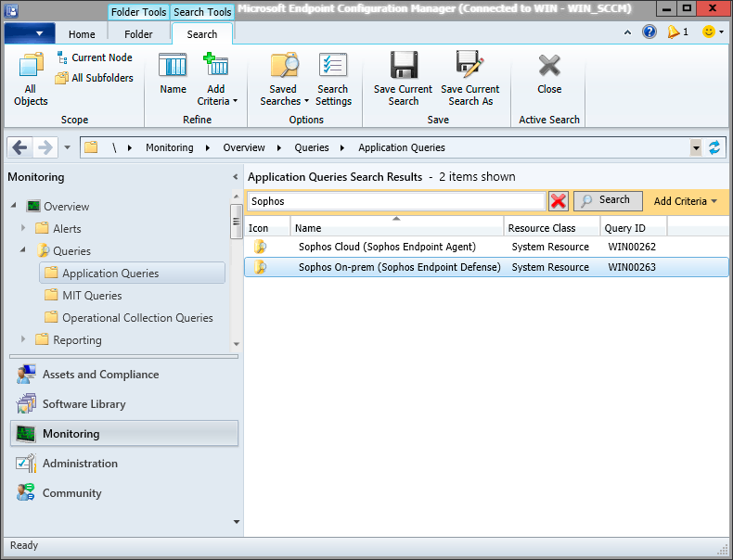Open the Administration workspace
The width and height of the screenshot is (733, 560).
pyautogui.click(x=124, y=464)
